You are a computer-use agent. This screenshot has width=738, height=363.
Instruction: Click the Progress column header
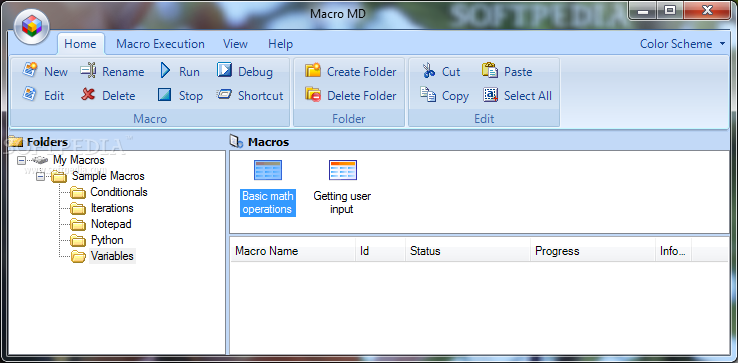[593, 251]
